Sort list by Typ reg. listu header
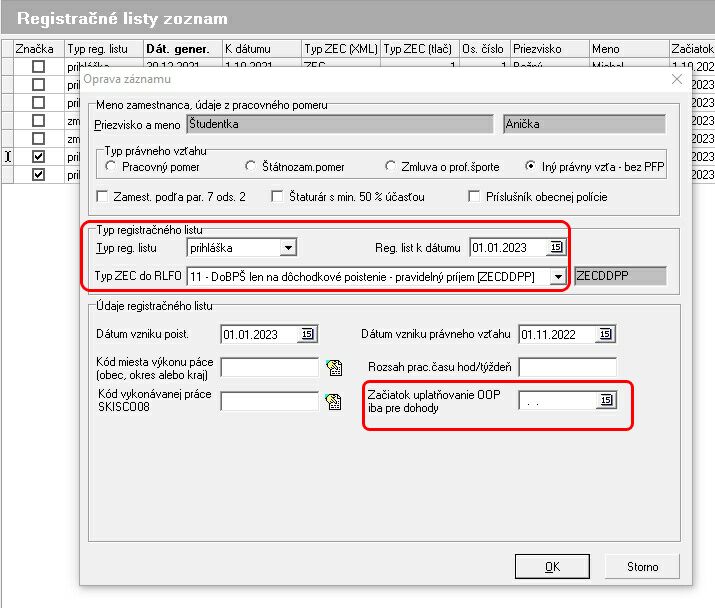 (x=104, y=49)
